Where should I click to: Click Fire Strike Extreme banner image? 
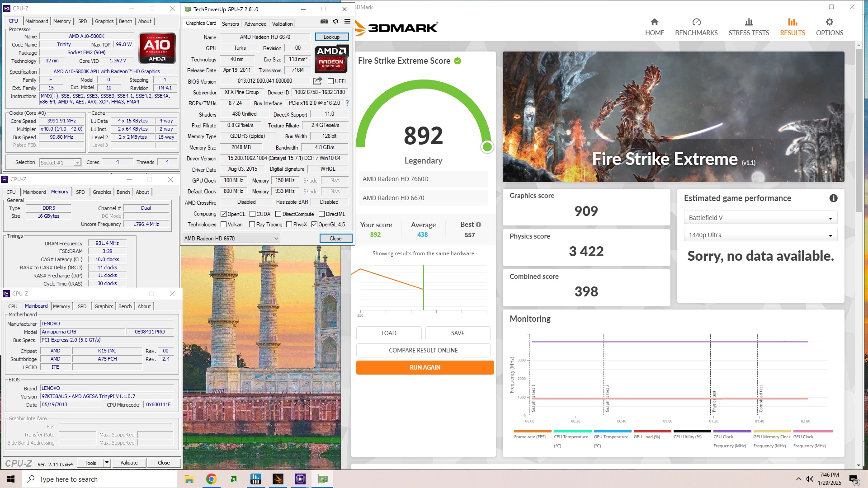pos(673,117)
